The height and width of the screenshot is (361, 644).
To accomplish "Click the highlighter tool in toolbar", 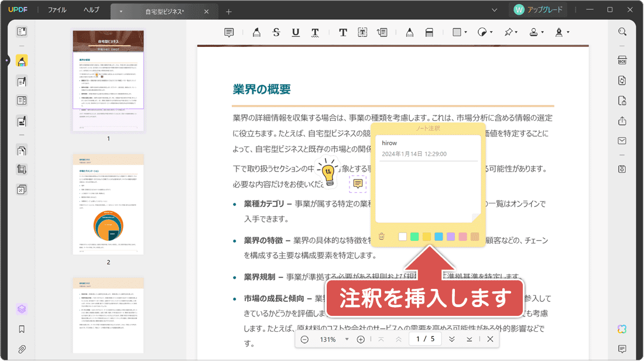I will tap(256, 32).
